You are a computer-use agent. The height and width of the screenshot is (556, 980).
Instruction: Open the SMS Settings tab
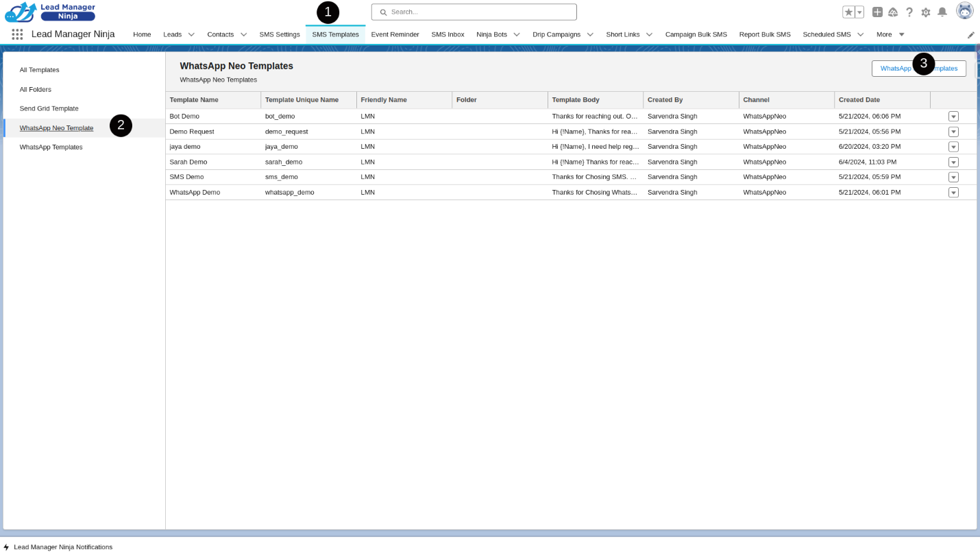(x=280, y=34)
